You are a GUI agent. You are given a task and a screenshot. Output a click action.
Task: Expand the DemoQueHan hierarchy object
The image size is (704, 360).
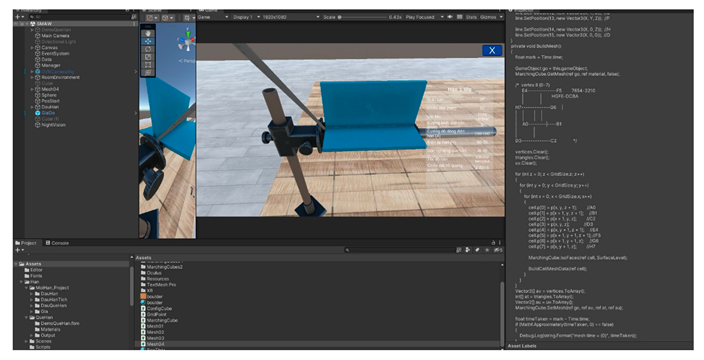32,30
